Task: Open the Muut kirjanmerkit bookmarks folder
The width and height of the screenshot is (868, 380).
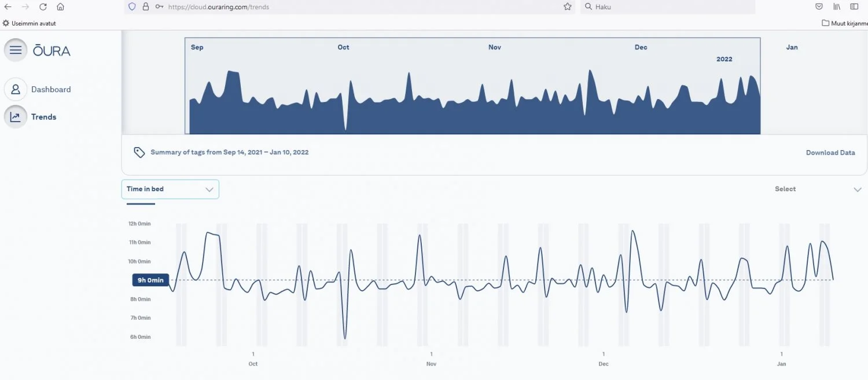Action: [844, 23]
